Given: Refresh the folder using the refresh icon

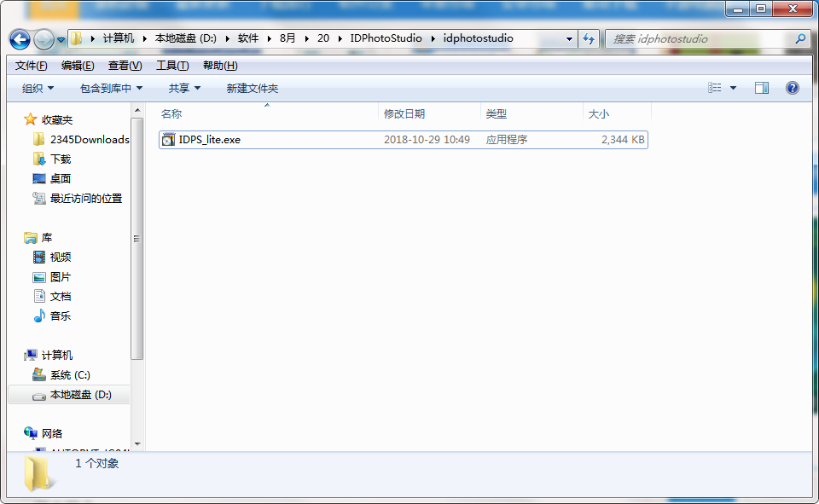Looking at the screenshot, I should tap(590, 38).
